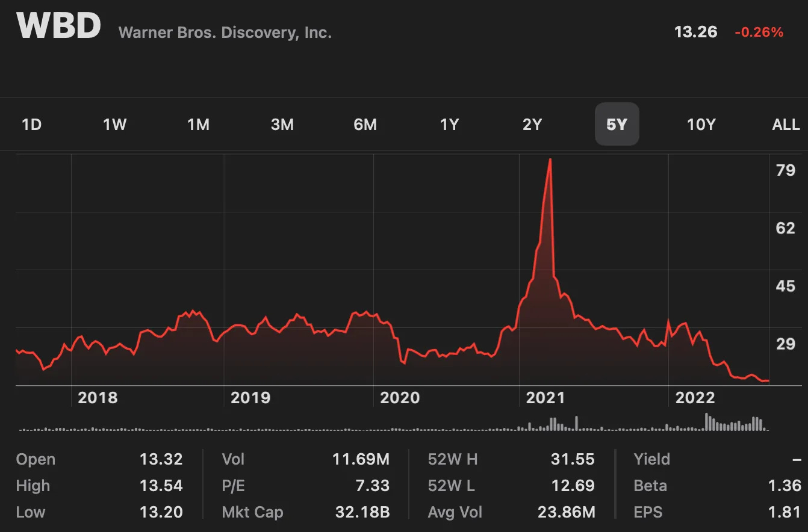
Task: Click the Warner Bros. Discovery, Inc. name
Action: point(225,32)
